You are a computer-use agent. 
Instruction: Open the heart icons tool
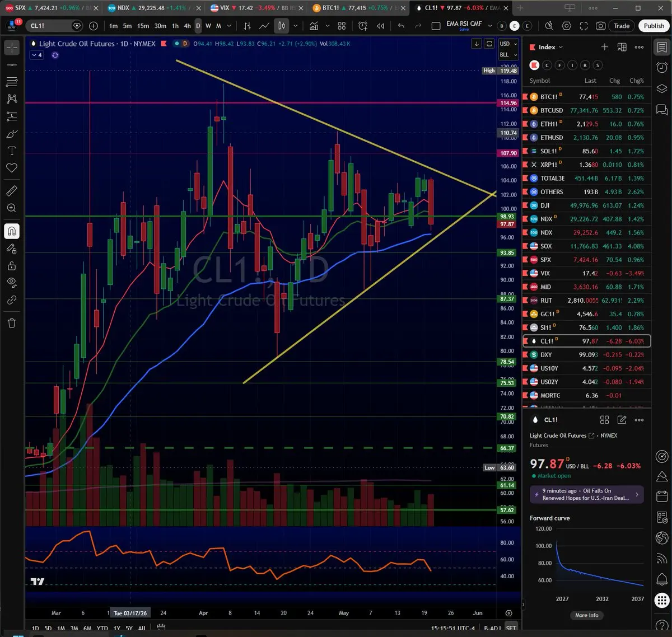tap(12, 168)
